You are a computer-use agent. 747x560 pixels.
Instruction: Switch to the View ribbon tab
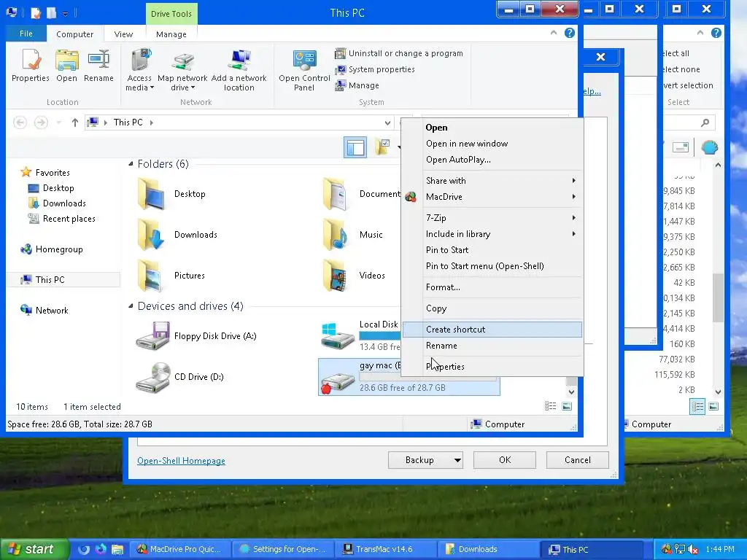123,34
